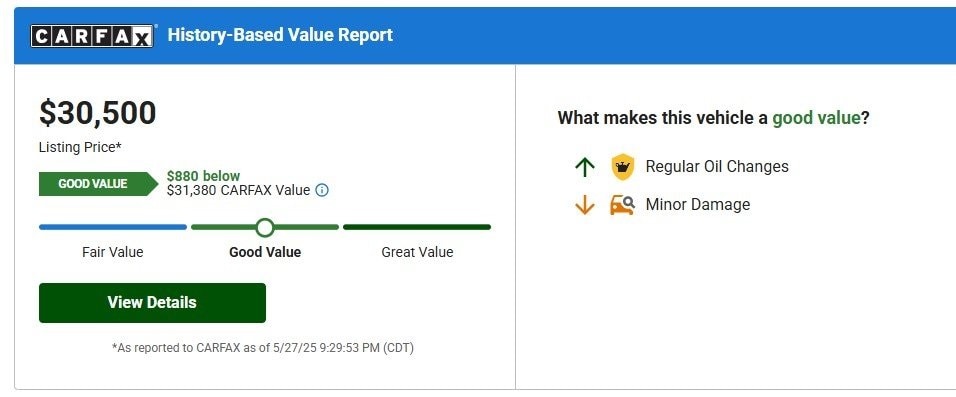This screenshot has width=956, height=397.
Task: Click the Minor Damage text
Action: [x=698, y=204]
